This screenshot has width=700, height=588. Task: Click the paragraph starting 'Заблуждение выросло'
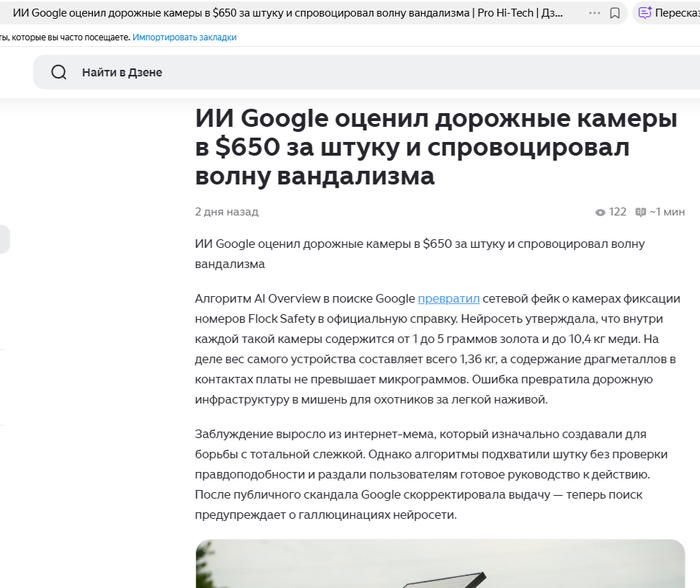[431, 474]
